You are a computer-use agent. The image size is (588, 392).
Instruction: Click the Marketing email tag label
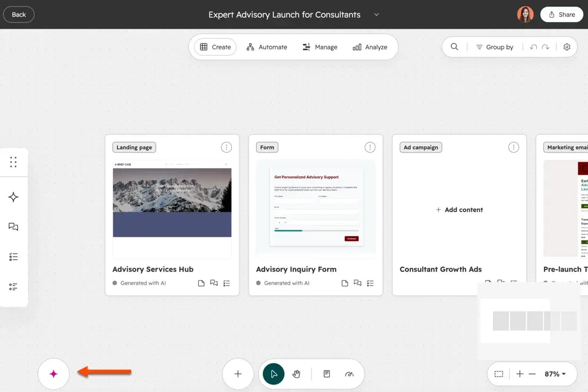pos(566,148)
